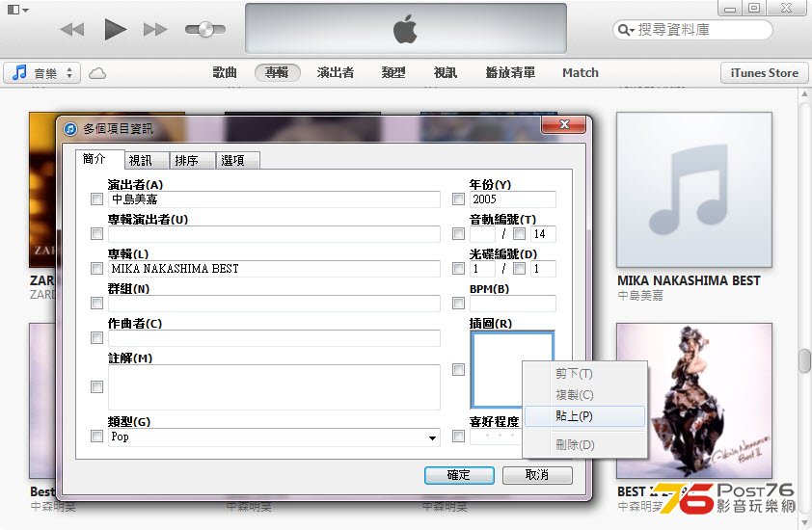
Task: Open the 類型 view
Action: tap(393, 73)
